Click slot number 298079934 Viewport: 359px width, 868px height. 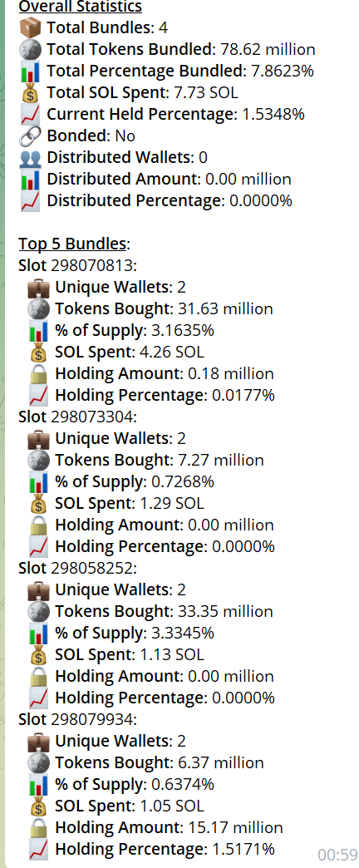click(x=93, y=719)
